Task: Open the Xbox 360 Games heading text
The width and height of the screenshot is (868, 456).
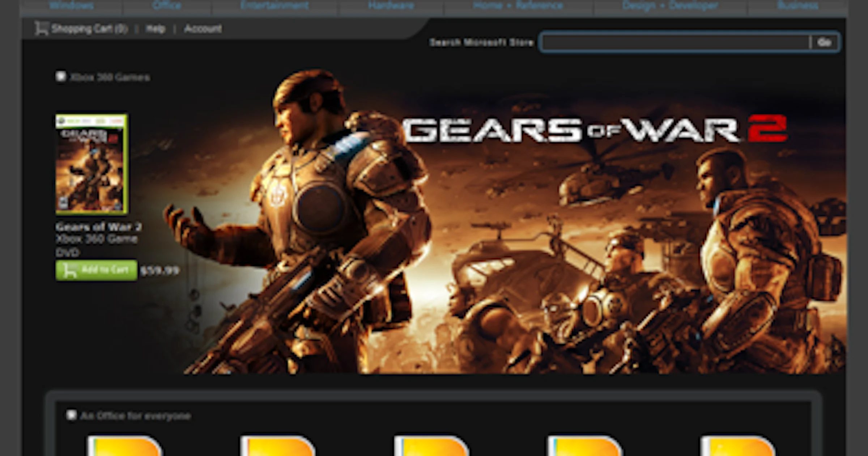Action: [x=110, y=77]
